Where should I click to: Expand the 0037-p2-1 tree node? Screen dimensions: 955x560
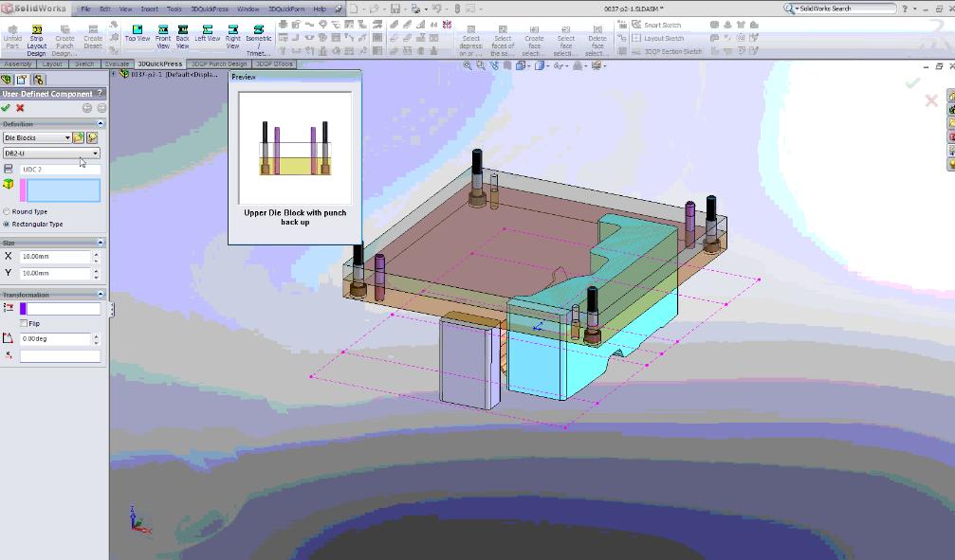point(113,74)
